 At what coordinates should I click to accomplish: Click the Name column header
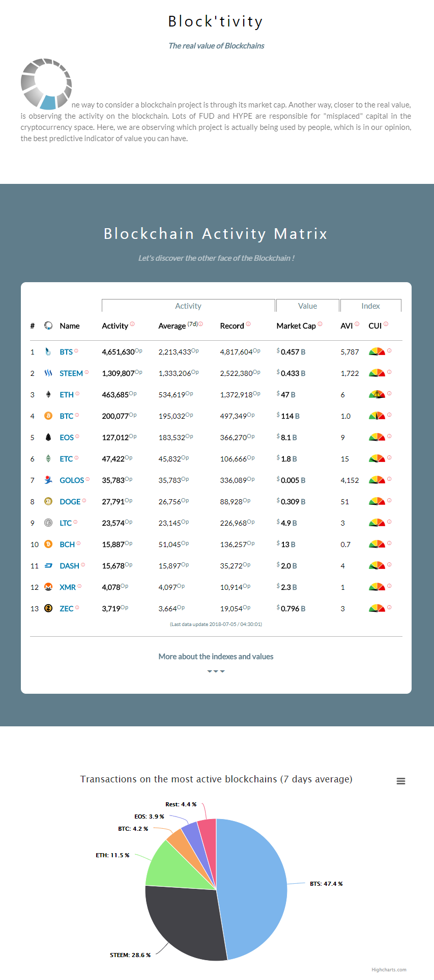tap(70, 326)
